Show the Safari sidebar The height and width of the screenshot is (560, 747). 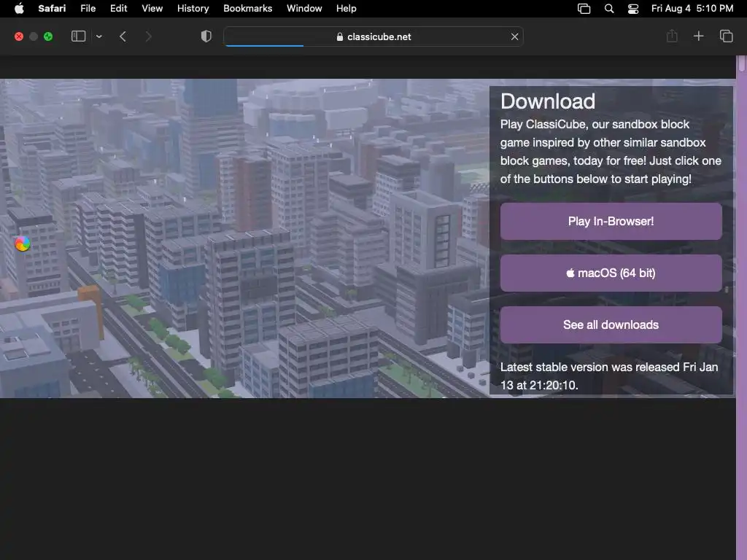click(x=78, y=36)
